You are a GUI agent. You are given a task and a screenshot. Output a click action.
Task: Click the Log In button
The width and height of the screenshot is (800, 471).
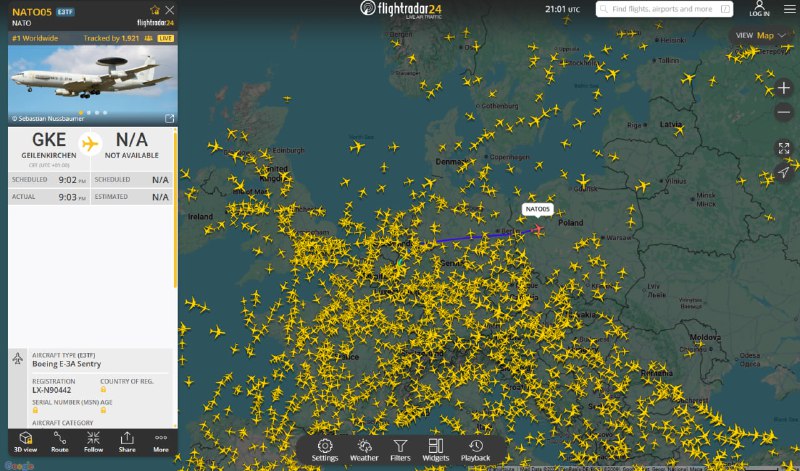point(760,9)
